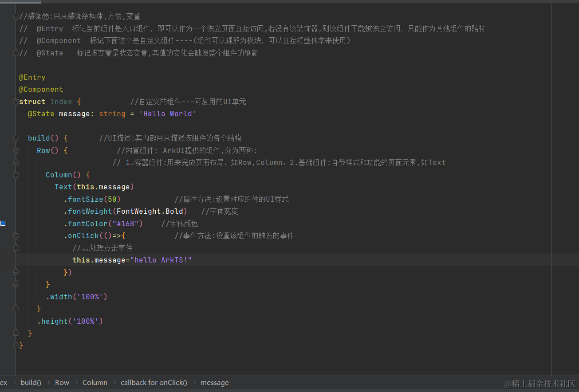Click the Index struct name
The width and height of the screenshot is (579, 392).
(61, 102)
